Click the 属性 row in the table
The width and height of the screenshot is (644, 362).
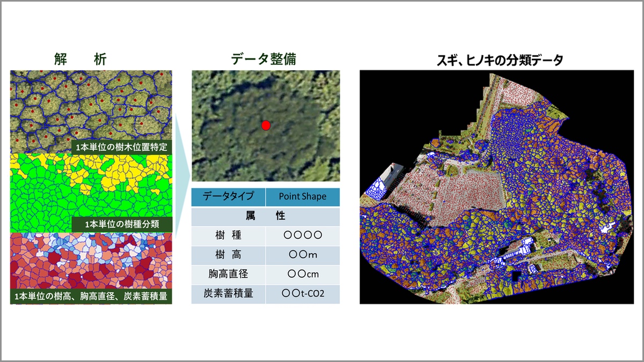click(x=266, y=216)
